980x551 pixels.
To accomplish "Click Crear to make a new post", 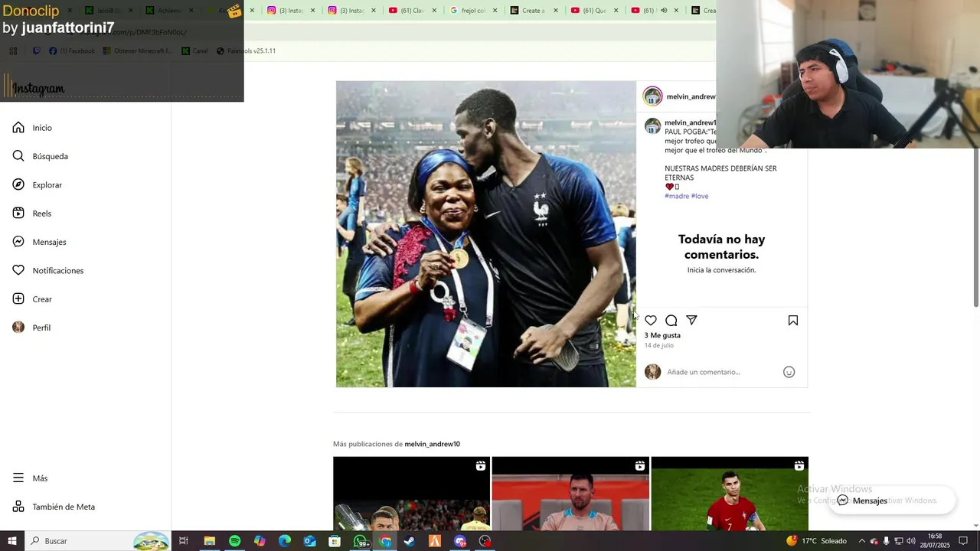I will tap(32, 299).
